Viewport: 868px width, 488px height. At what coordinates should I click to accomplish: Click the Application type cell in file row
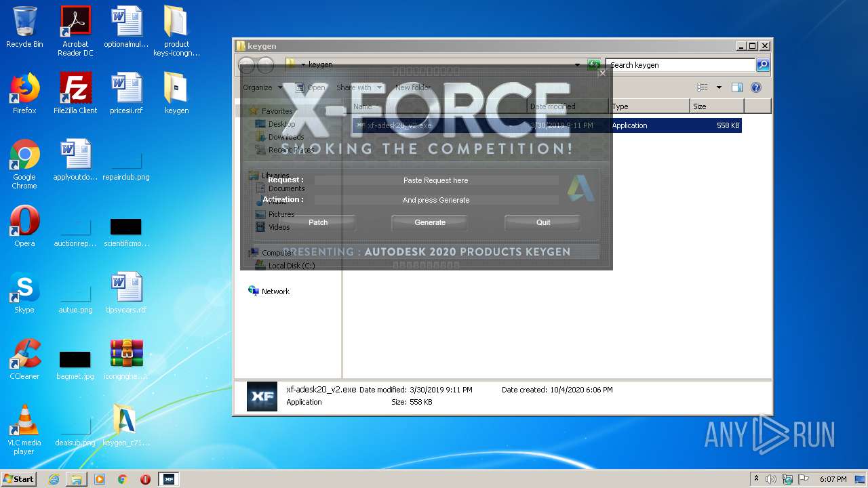pos(629,125)
